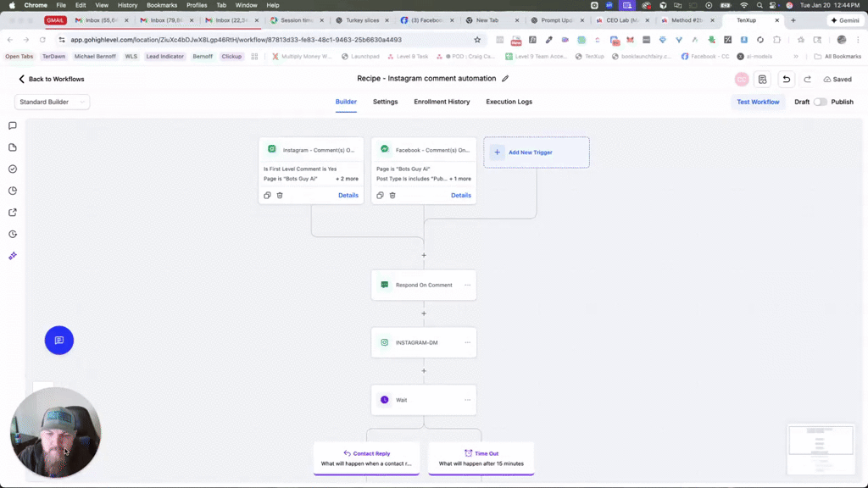This screenshot has height=488, width=868.
Task: View Details on the Instagram comment trigger
Action: coord(348,195)
